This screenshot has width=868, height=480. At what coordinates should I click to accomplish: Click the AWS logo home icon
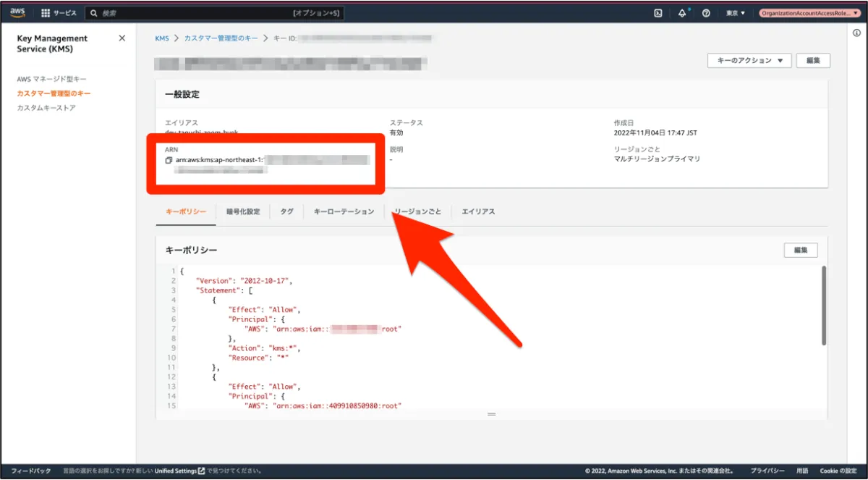click(x=17, y=12)
